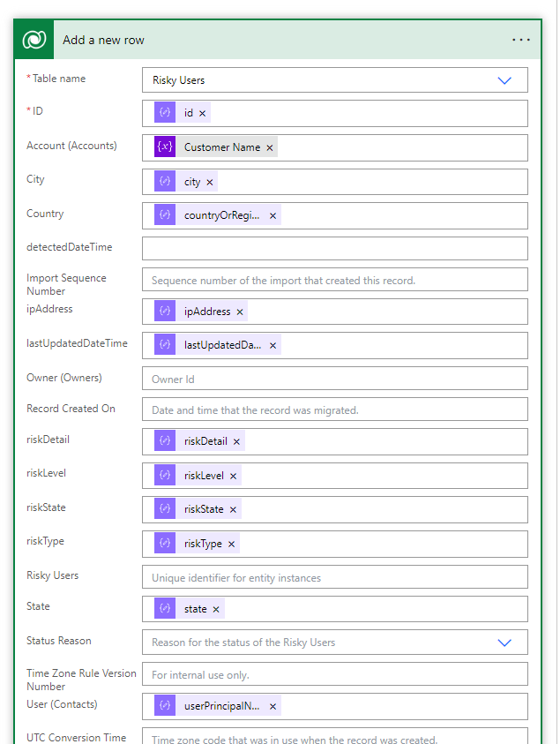Remove the riskLevel token
Viewport: 560px width, 744px height.
pos(233,477)
